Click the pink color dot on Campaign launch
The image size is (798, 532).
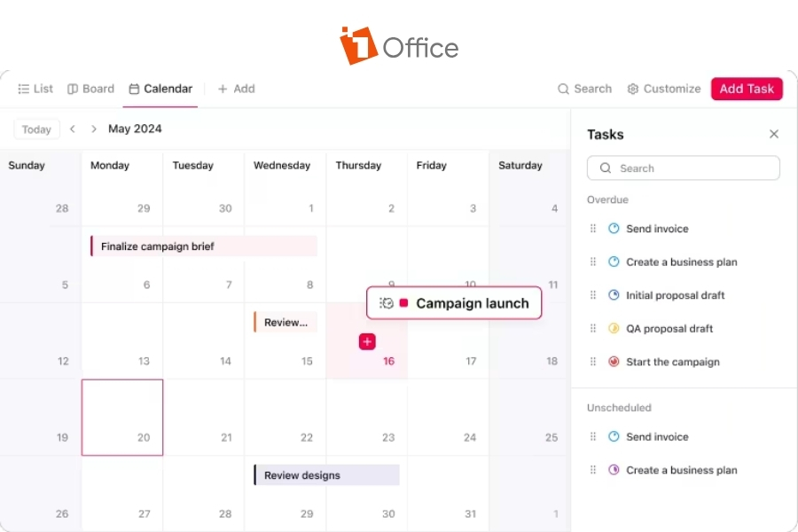(404, 303)
